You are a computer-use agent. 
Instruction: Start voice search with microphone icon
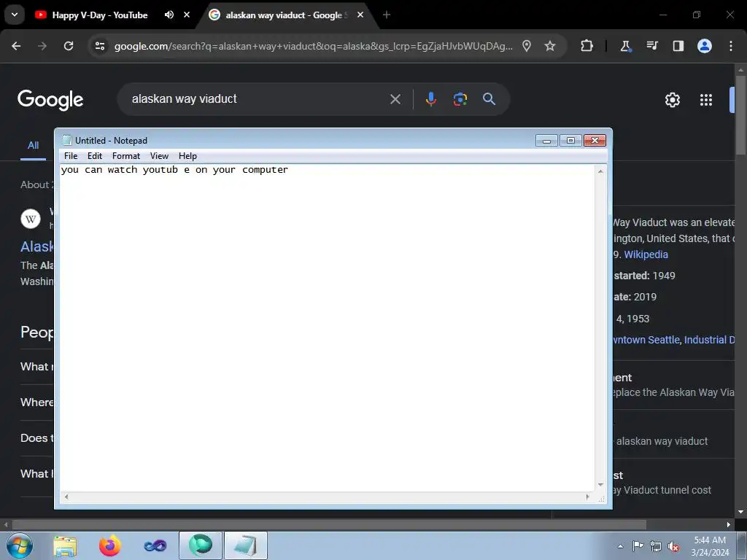(x=430, y=99)
